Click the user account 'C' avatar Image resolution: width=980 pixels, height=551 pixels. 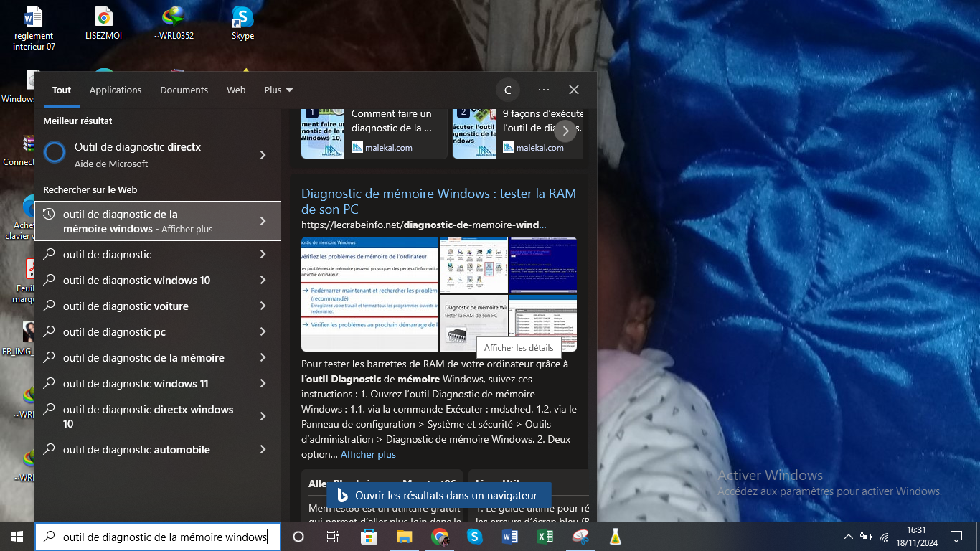point(508,90)
